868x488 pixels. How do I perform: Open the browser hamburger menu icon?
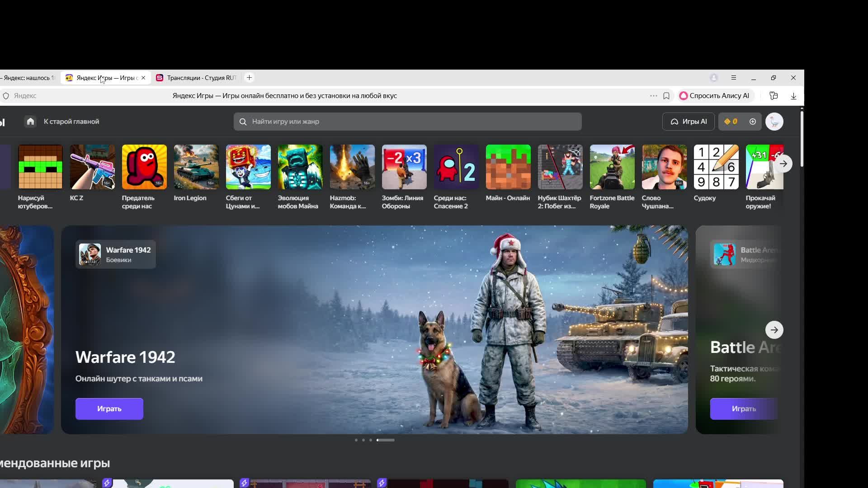pos(733,78)
